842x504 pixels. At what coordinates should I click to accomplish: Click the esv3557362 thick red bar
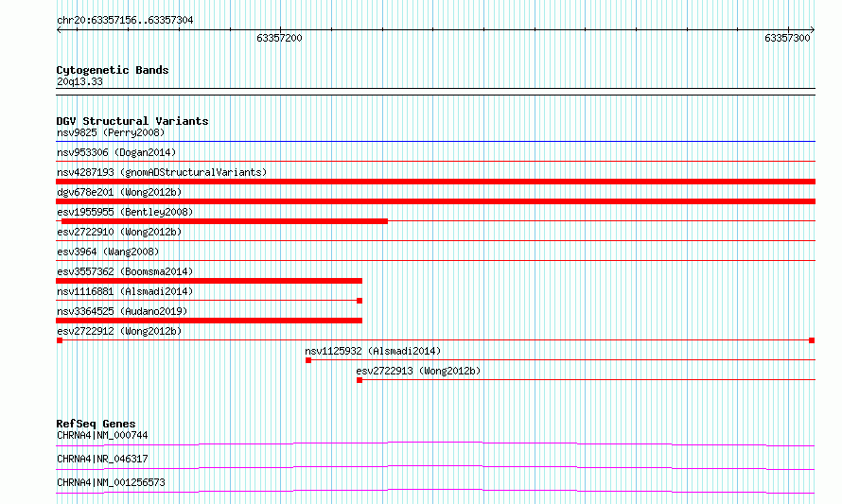pos(209,281)
